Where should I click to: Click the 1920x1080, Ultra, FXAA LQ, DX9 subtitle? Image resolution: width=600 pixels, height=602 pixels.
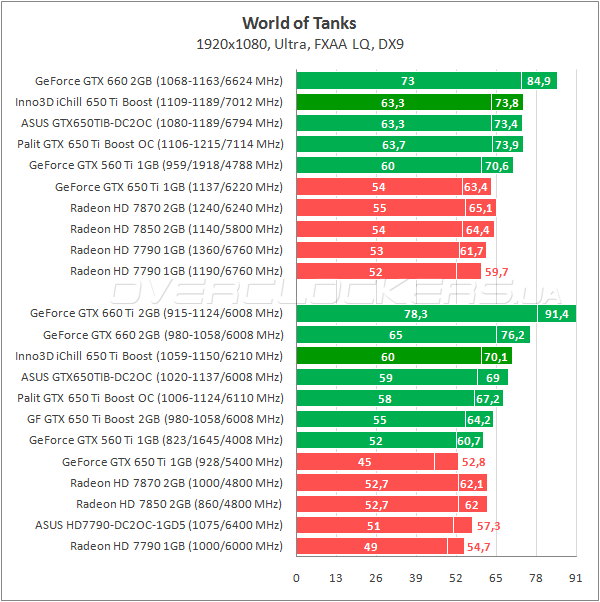point(299,44)
